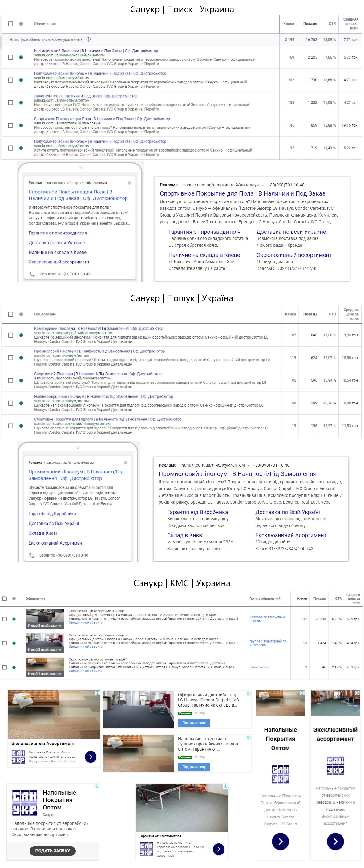Click image thumbnail in базовая по ключевым словам row
The height and width of the screenshot is (868, 364).
(45, 619)
